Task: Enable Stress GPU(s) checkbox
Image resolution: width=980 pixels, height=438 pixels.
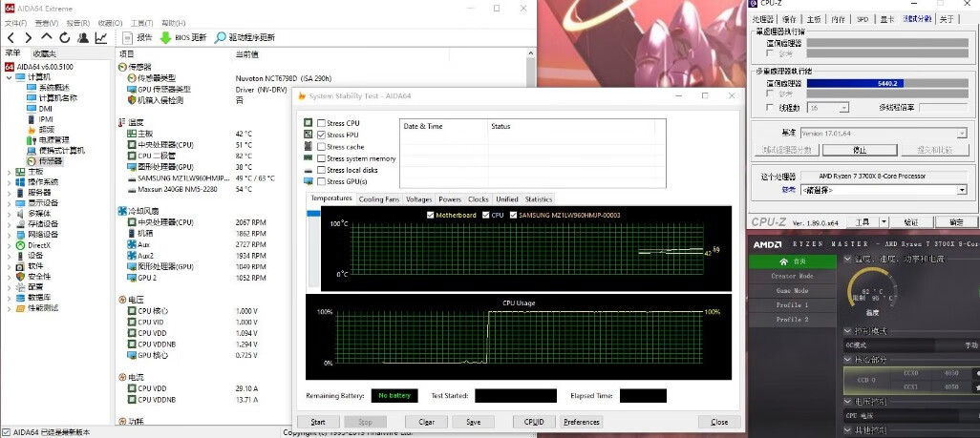Action: [321, 182]
